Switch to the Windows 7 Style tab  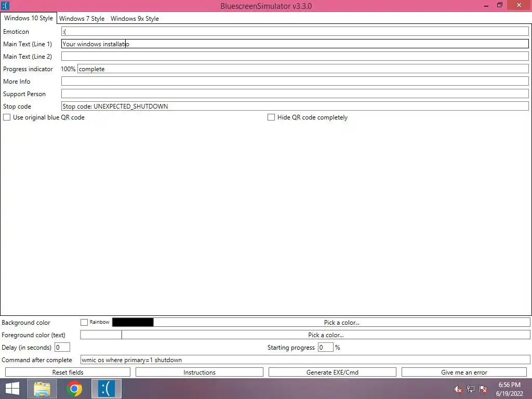pos(82,19)
